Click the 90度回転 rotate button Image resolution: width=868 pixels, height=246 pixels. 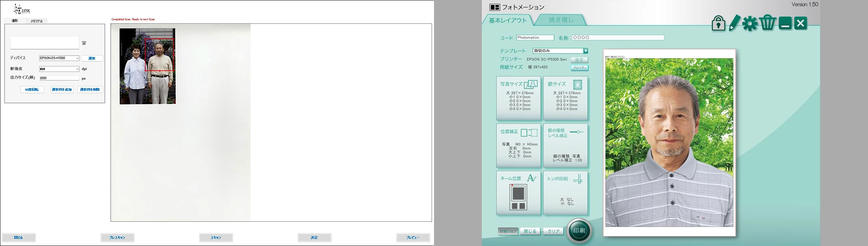(x=32, y=90)
